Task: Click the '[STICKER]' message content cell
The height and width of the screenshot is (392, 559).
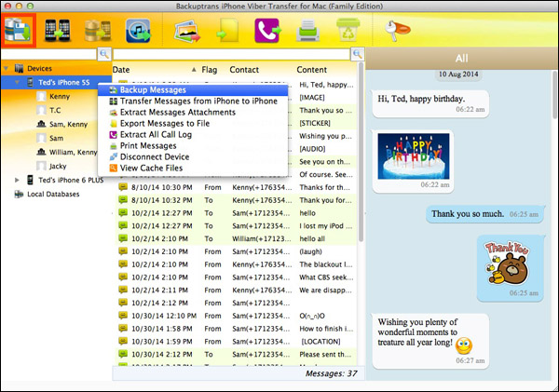Action: [315, 123]
